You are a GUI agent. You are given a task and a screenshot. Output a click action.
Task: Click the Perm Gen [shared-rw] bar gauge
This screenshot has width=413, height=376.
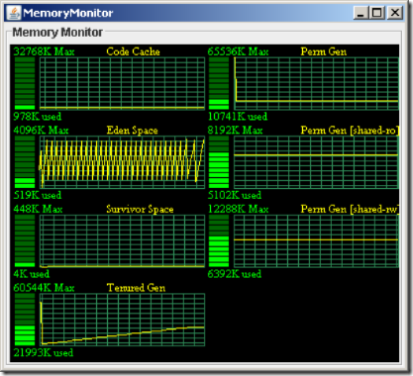[x=219, y=241]
